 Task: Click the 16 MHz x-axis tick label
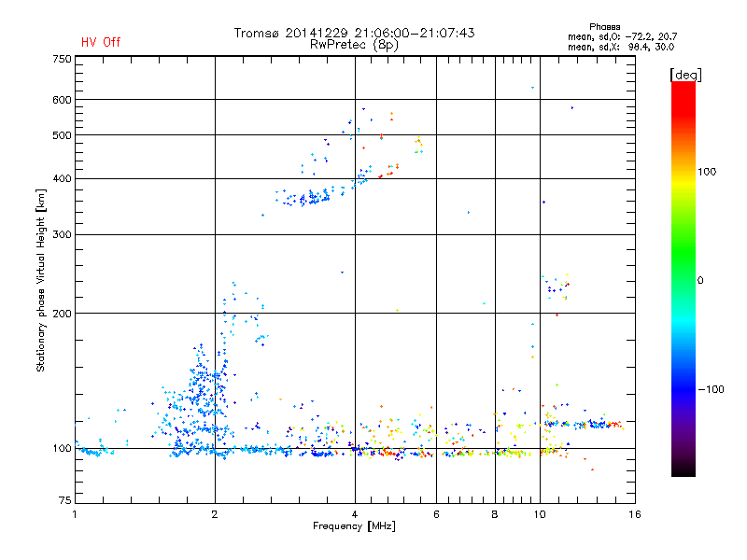click(635, 514)
